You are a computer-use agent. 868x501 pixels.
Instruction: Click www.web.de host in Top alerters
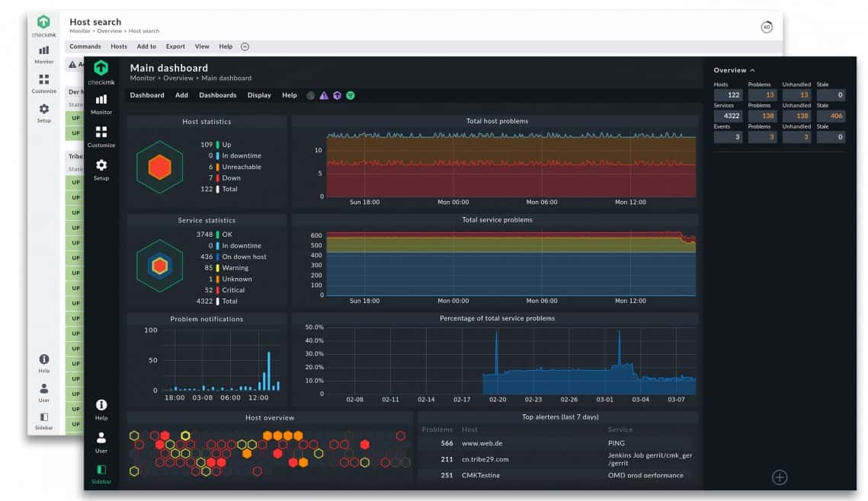[x=482, y=443]
